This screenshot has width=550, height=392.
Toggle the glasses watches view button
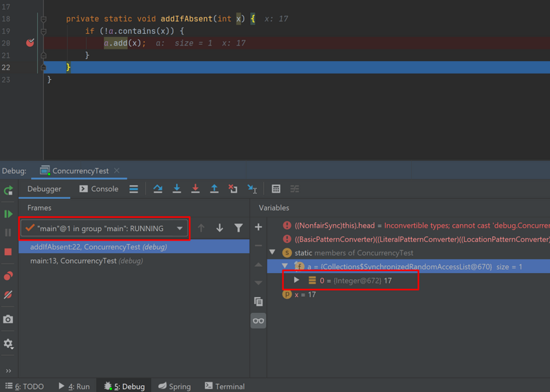[x=258, y=320]
